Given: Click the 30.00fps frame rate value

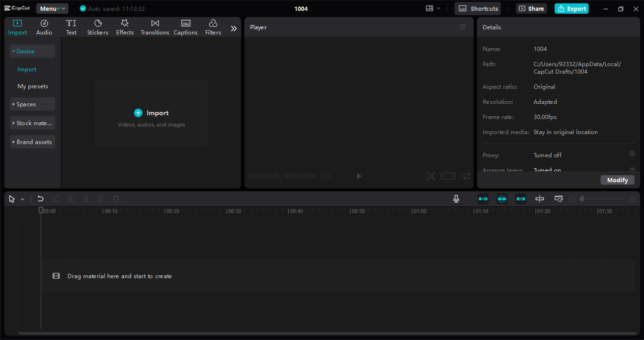Looking at the screenshot, I should 545,117.
